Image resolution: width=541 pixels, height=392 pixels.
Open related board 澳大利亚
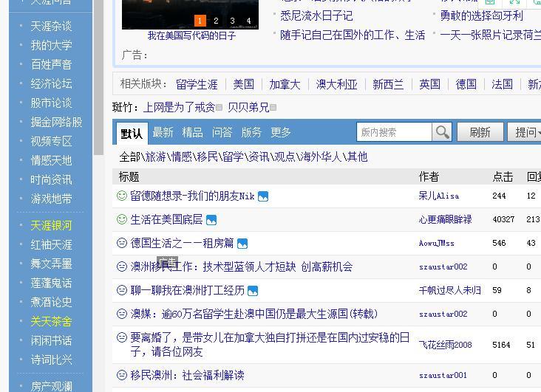(336, 84)
